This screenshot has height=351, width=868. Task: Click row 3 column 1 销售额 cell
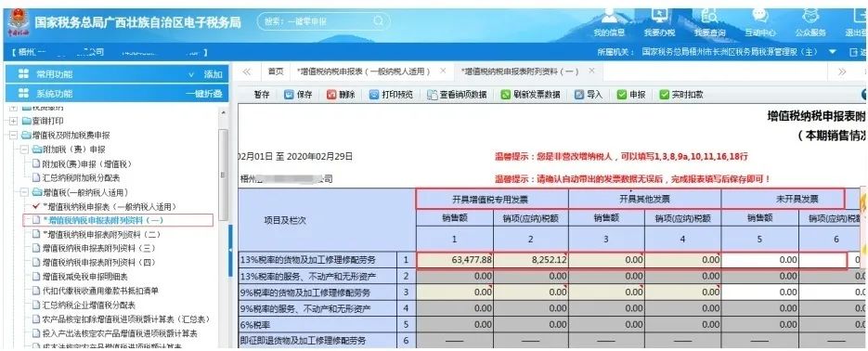[x=455, y=292]
